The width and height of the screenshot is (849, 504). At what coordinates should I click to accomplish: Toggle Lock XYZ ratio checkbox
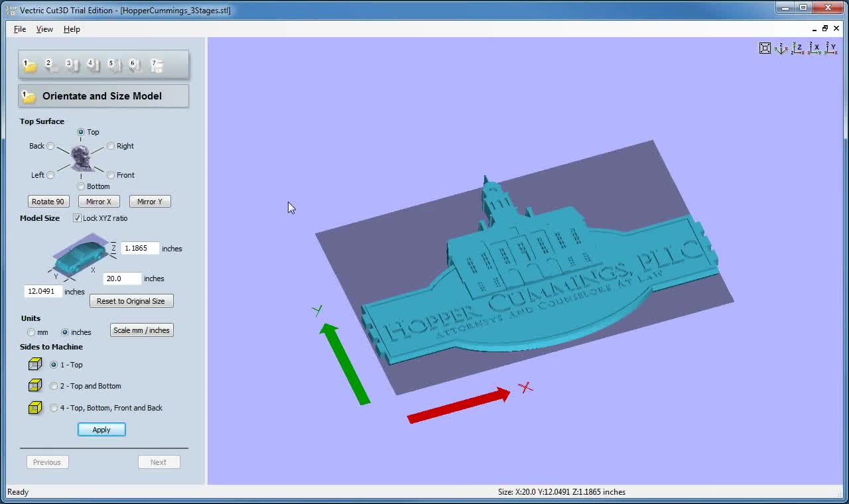[x=77, y=218]
